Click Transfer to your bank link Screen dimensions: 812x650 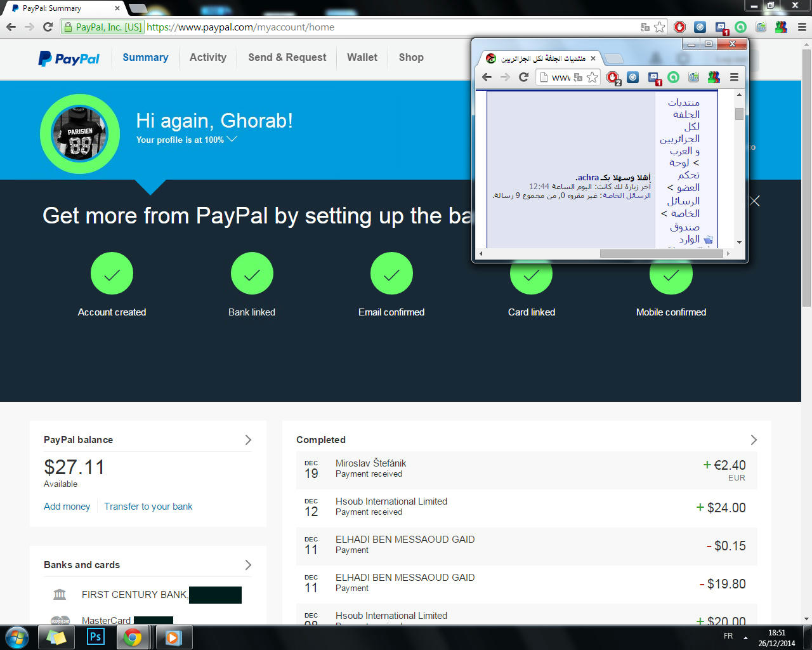[x=148, y=507]
